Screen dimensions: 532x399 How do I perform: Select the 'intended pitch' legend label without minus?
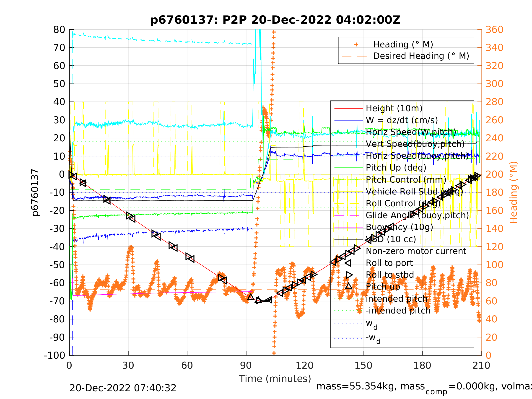click(396, 299)
